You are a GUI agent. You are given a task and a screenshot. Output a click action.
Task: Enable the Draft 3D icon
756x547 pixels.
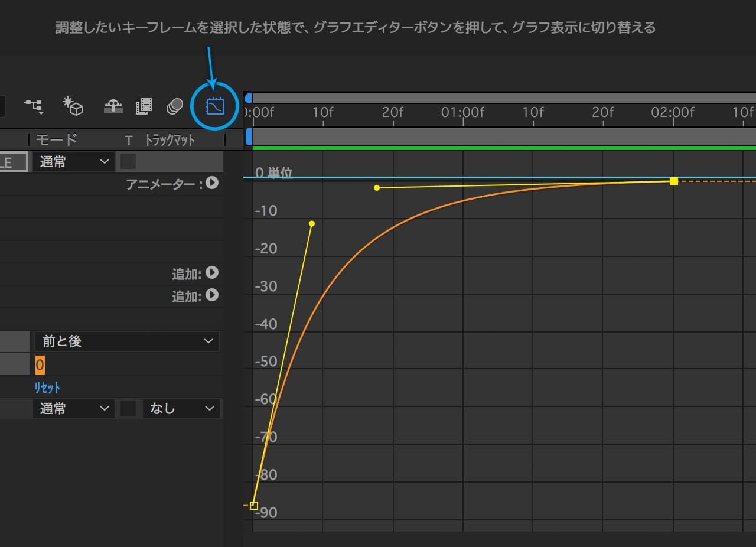tap(73, 106)
